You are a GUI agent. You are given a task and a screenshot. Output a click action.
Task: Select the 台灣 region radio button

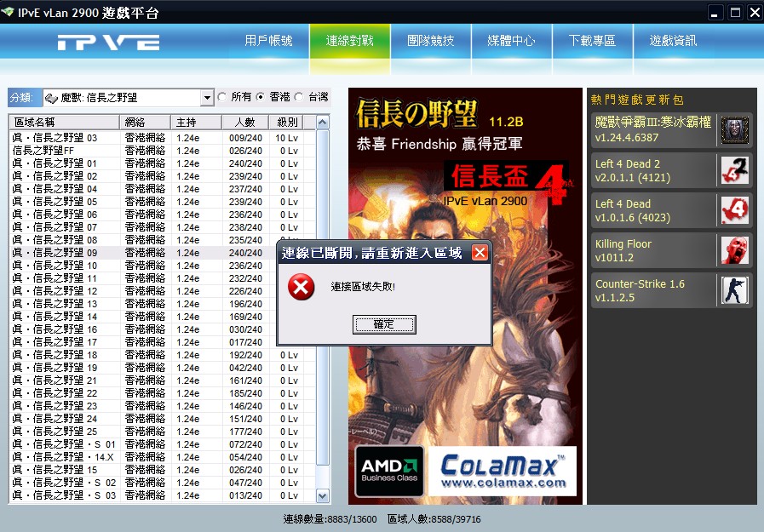(x=299, y=97)
